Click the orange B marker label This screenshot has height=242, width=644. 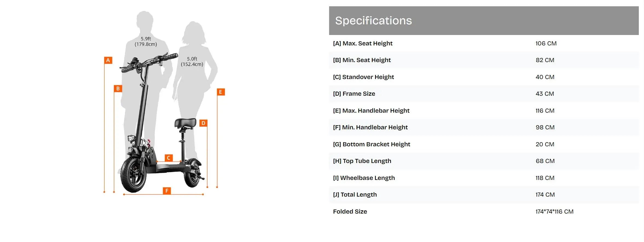click(x=118, y=88)
